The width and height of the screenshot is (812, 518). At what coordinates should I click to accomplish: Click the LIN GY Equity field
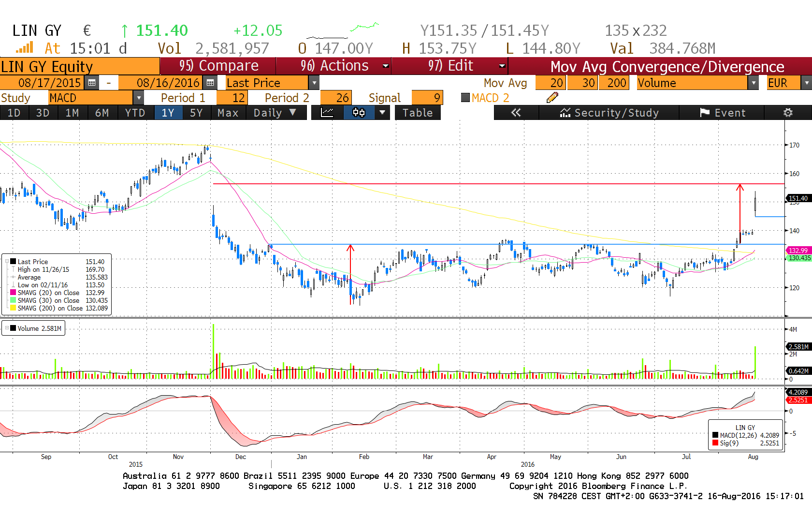point(80,66)
